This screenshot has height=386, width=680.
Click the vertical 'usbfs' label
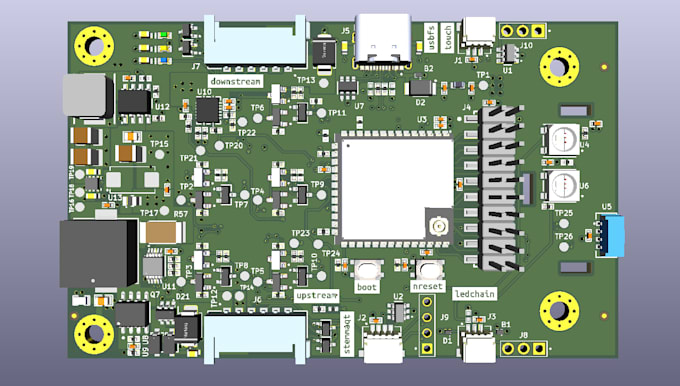point(431,38)
